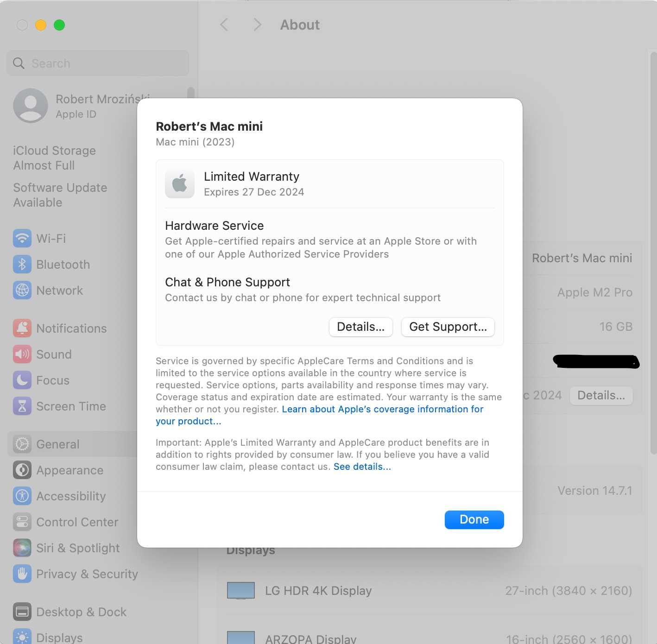Click the LG HDR 4K Display monitor icon

pyautogui.click(x=241, y=591)
